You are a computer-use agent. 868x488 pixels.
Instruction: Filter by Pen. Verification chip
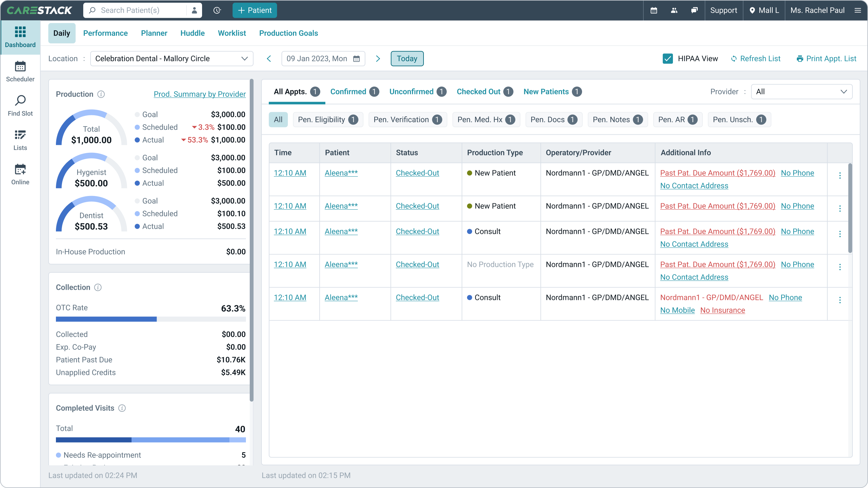[x=408, y=120]
